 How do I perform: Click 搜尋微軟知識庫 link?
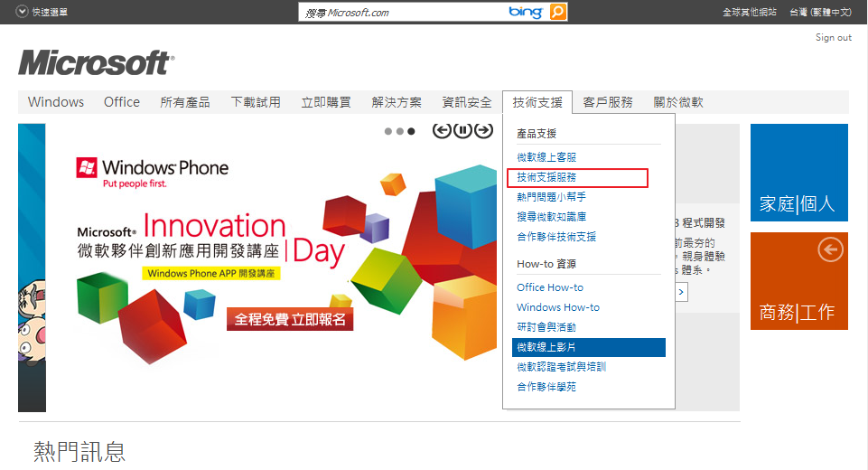(551, 217)
